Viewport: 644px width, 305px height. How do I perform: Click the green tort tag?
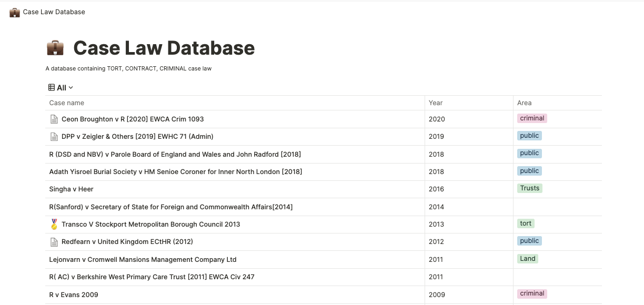tap(526, 223)
